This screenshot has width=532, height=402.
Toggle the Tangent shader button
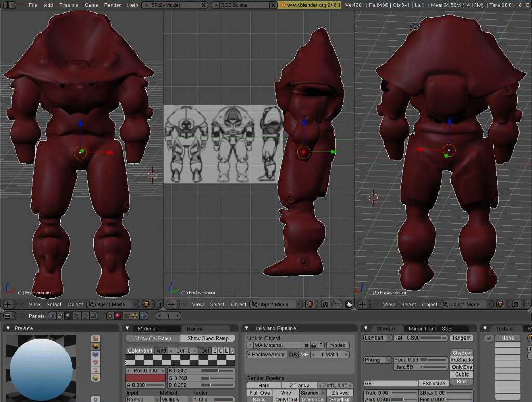coord(461,338)
